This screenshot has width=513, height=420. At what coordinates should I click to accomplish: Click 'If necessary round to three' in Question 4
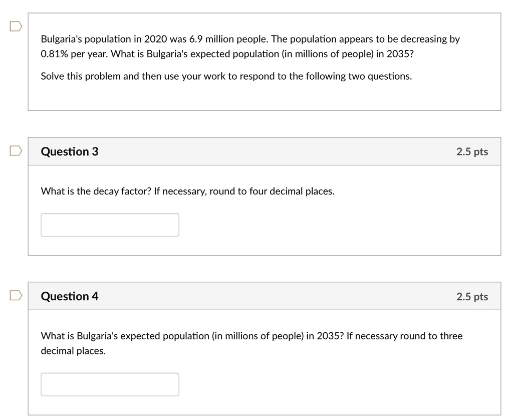pyautogui.click(x=404, y=336)
